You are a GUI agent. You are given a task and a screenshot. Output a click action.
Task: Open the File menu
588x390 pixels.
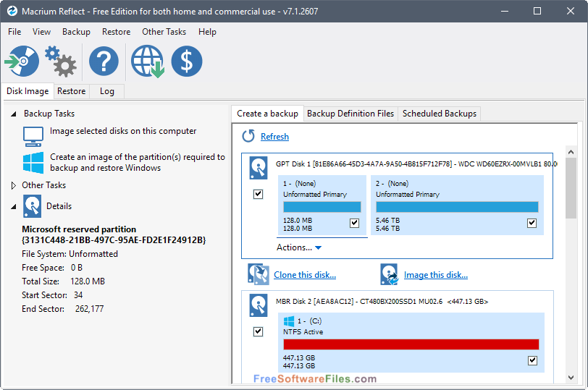(x=14, y=32)
